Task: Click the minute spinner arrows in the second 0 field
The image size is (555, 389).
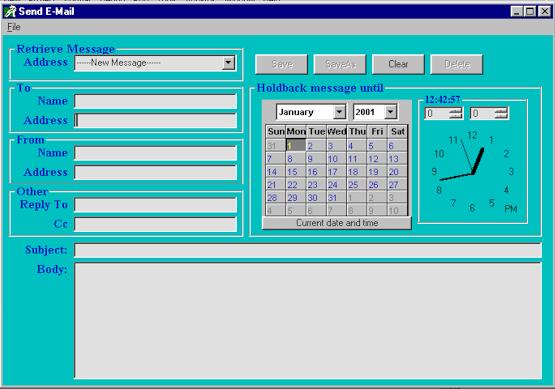Action: point(501,113)
